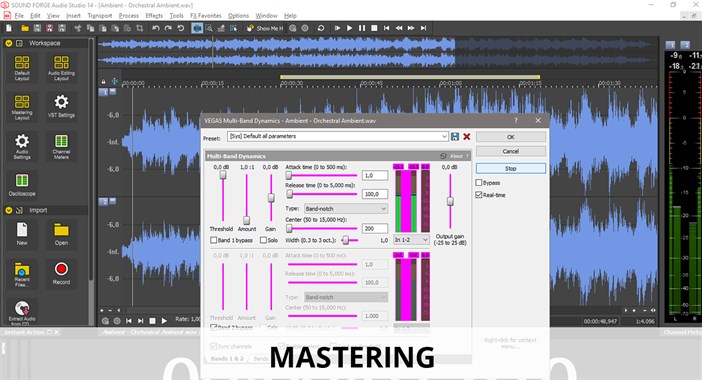Image resolution: width=702 pixels, height=380 pixels.
Task: Click the Cut scissors icon in toolbar
Action: click(78, 28)
